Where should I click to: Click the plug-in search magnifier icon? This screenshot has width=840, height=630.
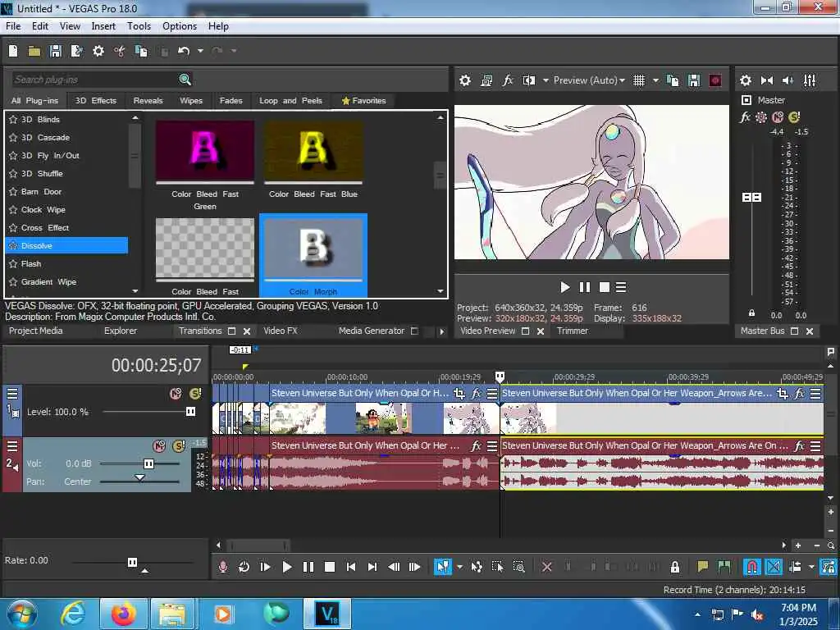click(x=185, y=80)
